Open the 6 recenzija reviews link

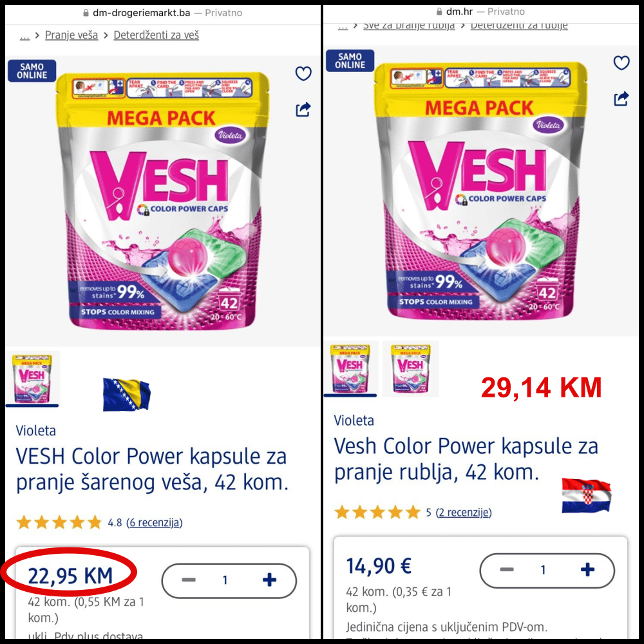[155, 522]
